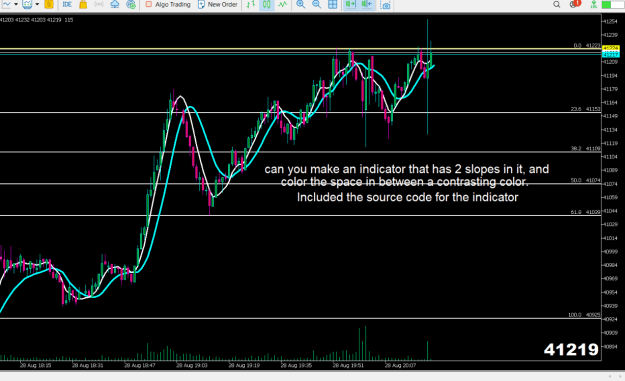This screenshot has height=381, width=625.
Task: Click the '28 Aug 19:35' time axis label
Action: (297, 365)
